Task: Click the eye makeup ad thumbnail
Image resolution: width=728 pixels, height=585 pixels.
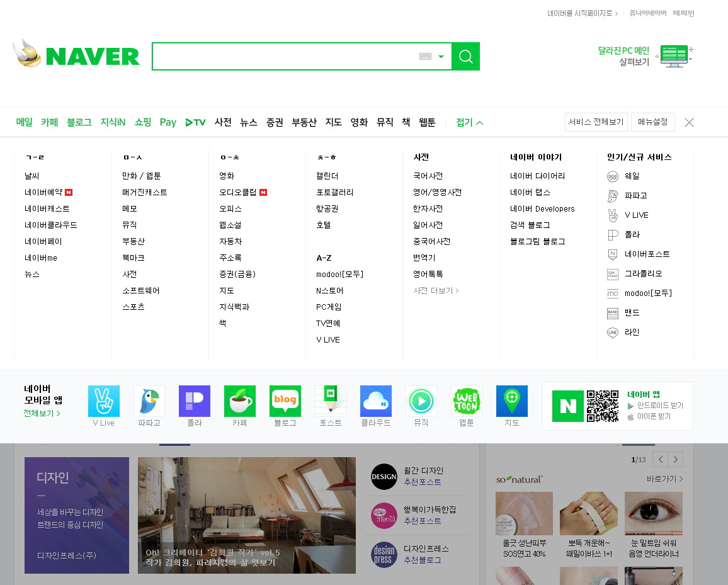Action: tap(654, 513)
